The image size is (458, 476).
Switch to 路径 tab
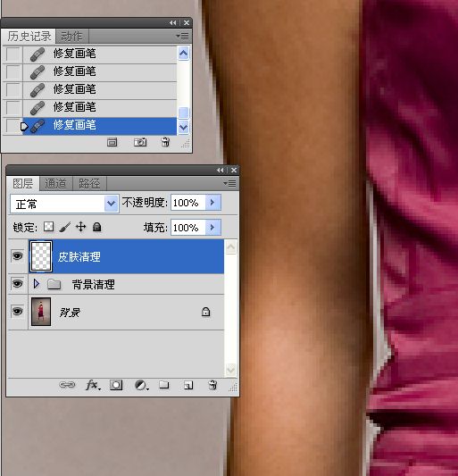point(89,183)
